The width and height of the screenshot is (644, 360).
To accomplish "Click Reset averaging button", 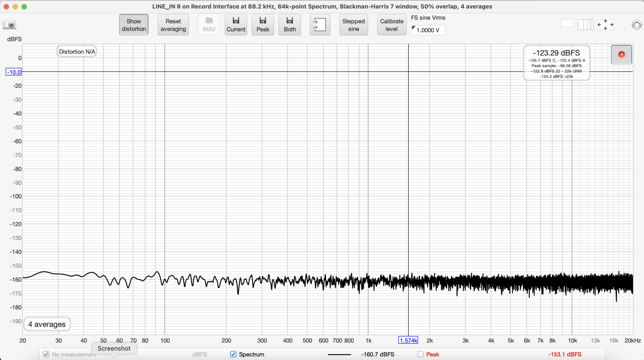I will coord(173,25).
